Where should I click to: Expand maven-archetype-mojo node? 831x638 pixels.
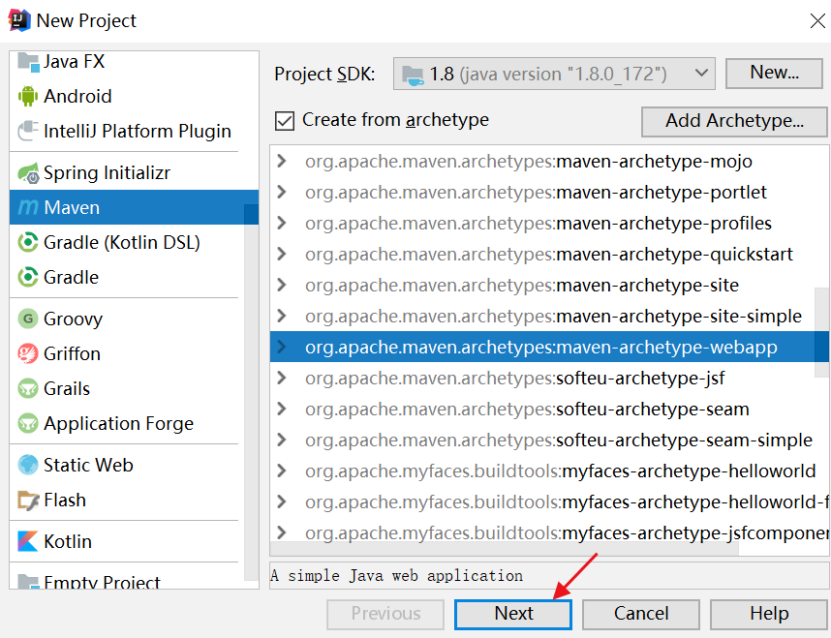click(x=281, y=161)
